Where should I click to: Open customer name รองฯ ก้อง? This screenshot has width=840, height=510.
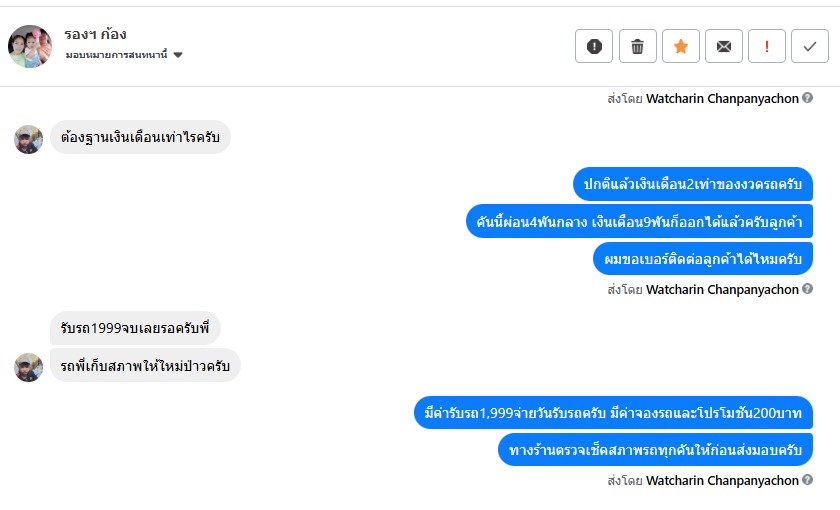pyautogui.click(x=95, y=35)
